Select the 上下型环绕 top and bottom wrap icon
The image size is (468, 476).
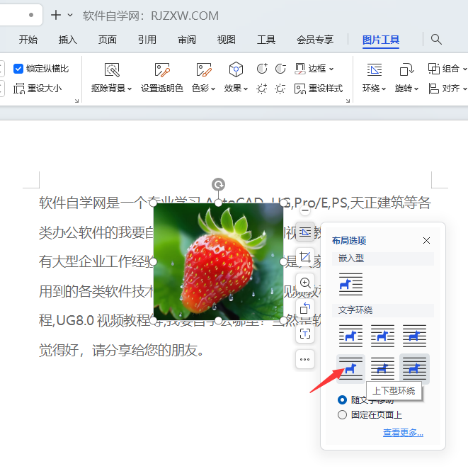(x=350, y=368)
